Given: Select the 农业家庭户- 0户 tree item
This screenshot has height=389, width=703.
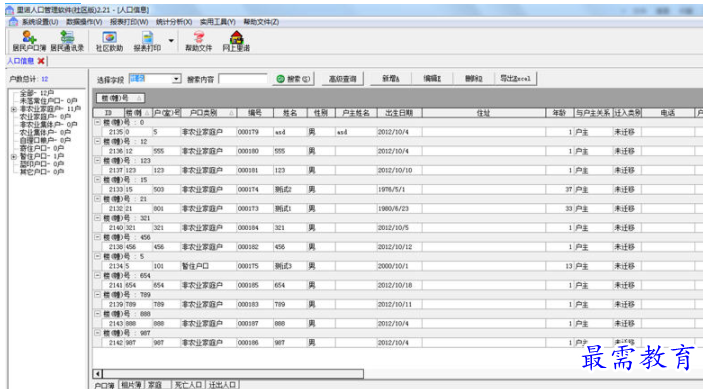Looking at the screenshot, I should tap(45, 117).
